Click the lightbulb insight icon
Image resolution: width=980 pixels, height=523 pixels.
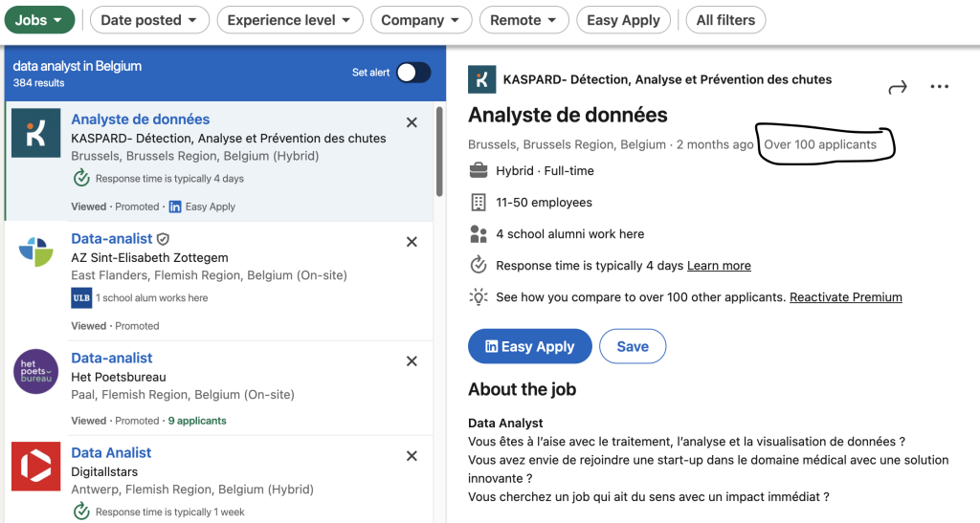click(479, 297)
